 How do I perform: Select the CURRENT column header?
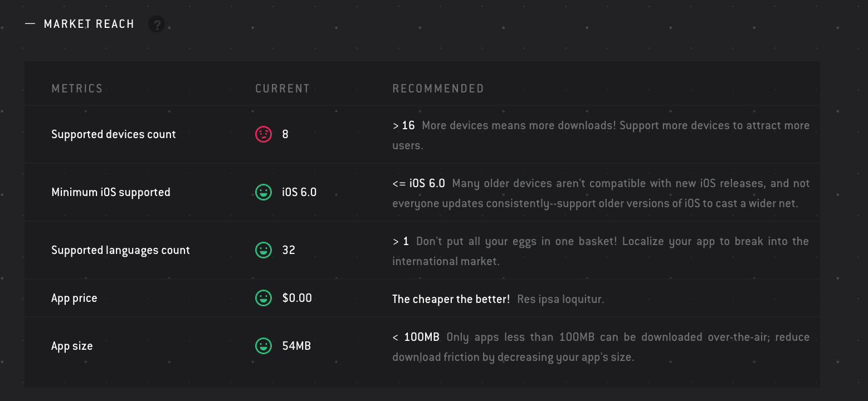coord(282,89)
